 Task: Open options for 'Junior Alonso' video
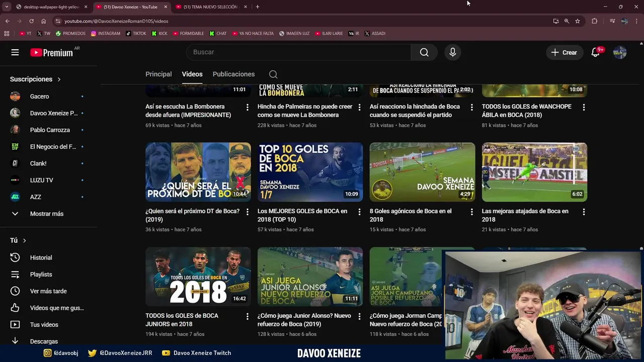(x=359, y=316)
